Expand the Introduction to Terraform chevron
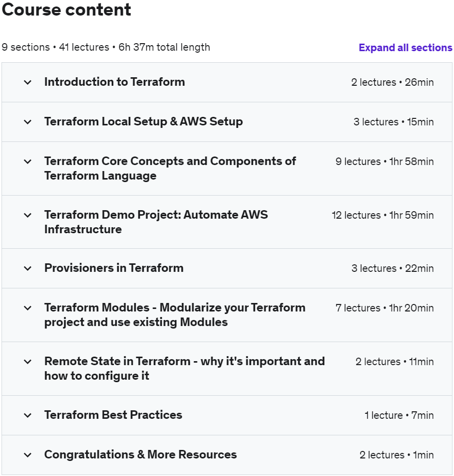The image size is (454, 476). (28, 82)
